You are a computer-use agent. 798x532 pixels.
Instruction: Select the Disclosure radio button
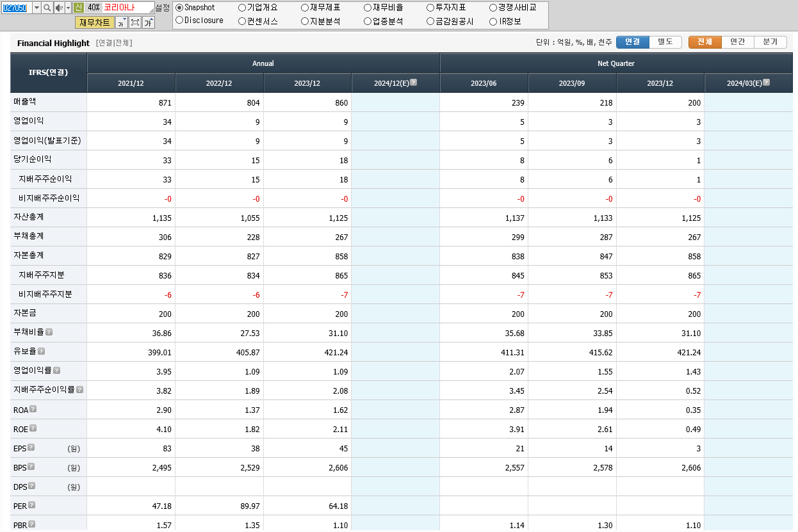tap(179, 20)
